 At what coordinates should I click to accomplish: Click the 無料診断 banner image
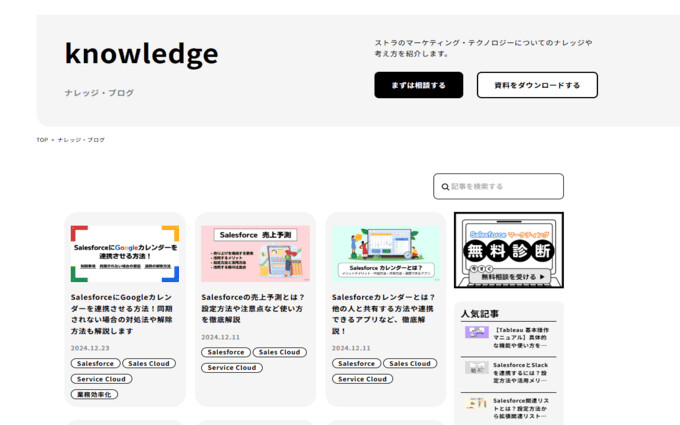click(509, 250)
